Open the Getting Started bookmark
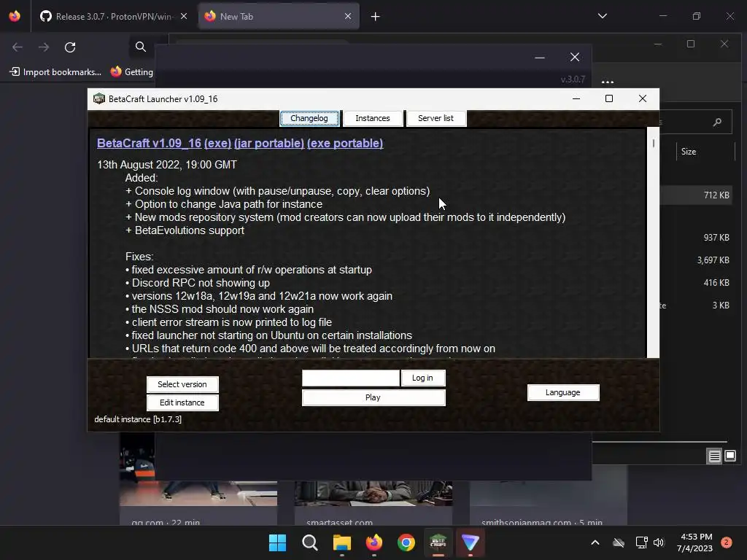Viewport: 747px width, 560px height. pos(132,72)
